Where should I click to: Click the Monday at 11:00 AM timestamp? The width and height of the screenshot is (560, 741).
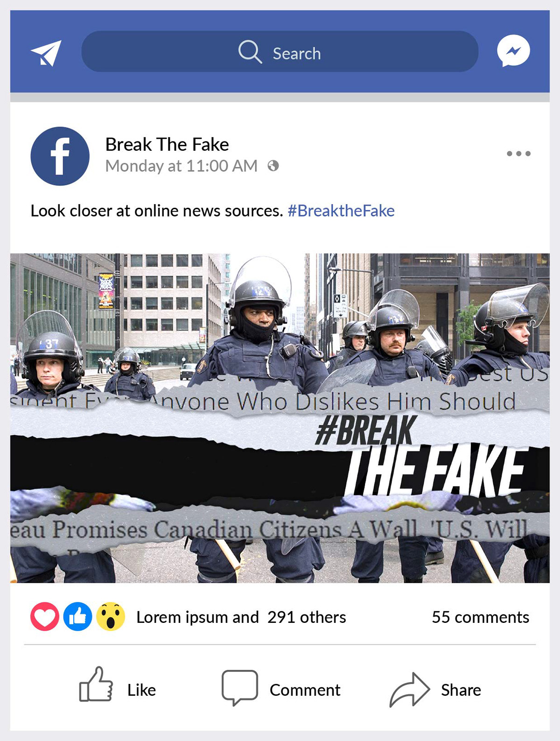coord(181,166)
